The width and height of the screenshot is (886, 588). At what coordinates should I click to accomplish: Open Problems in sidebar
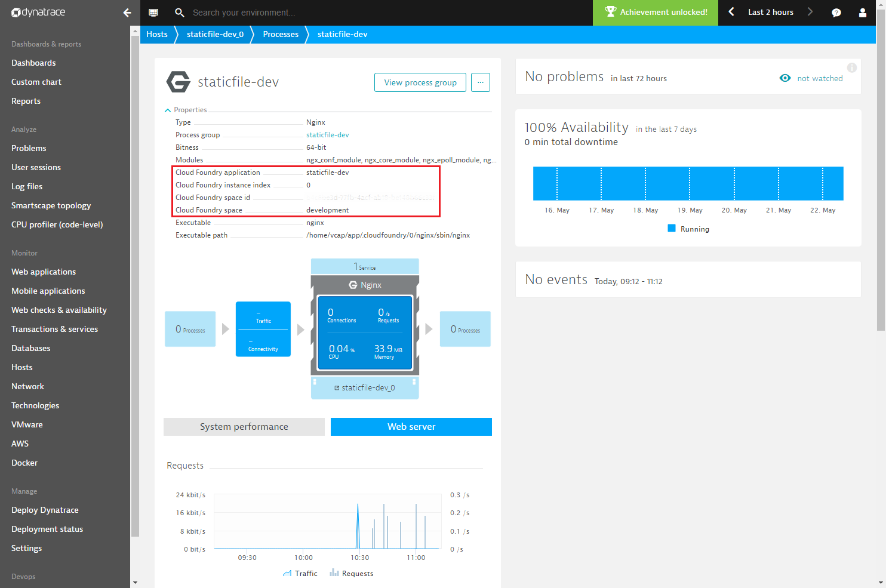coord(29,148)
